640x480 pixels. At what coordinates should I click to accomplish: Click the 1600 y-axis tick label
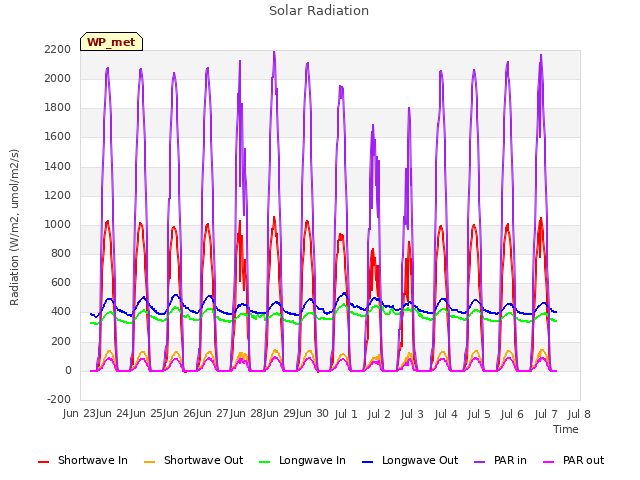[x=58, y=137]
